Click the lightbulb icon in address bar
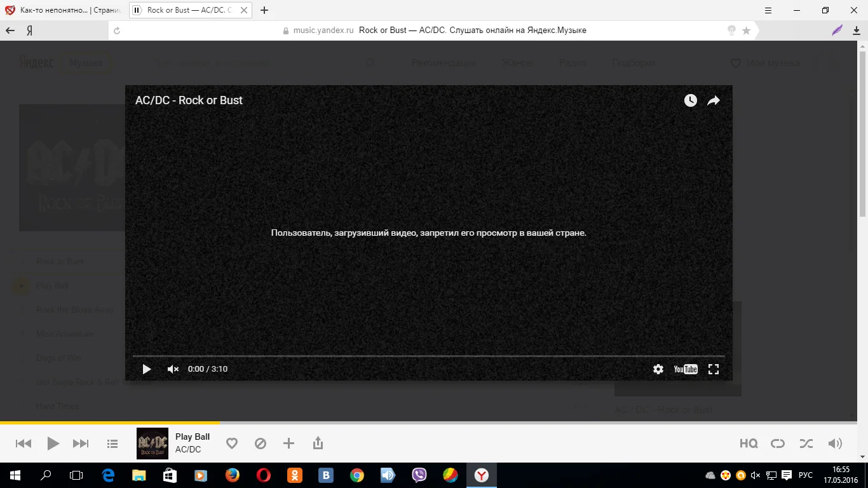This screenshot has width=868, height=488. [x=731, y=30]
